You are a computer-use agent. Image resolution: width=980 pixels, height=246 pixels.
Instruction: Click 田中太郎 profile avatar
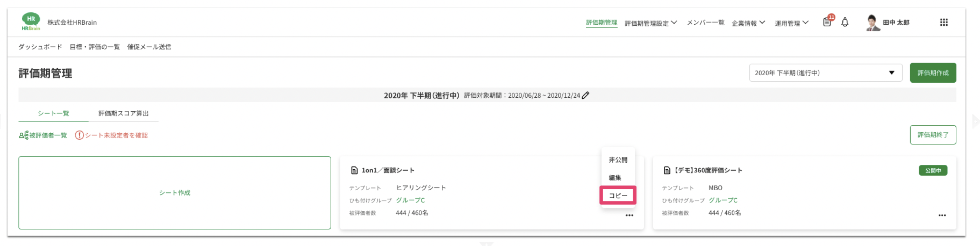point(872,23)
